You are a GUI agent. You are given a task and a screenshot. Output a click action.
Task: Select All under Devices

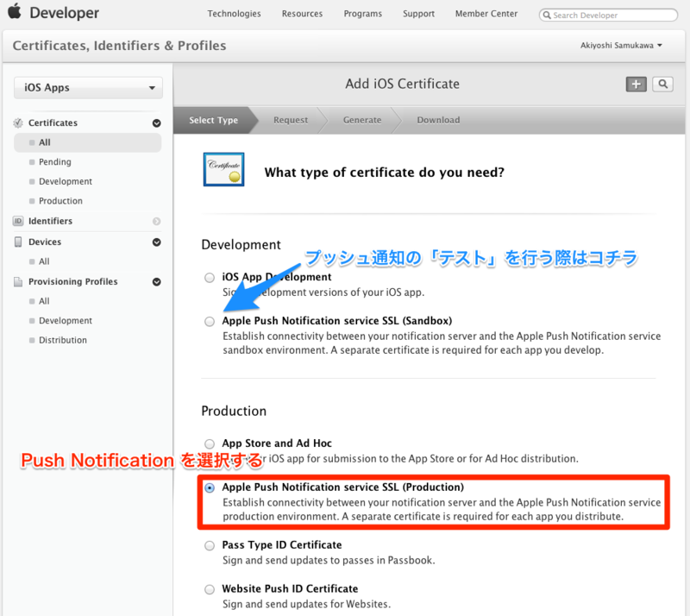[44, 261]
